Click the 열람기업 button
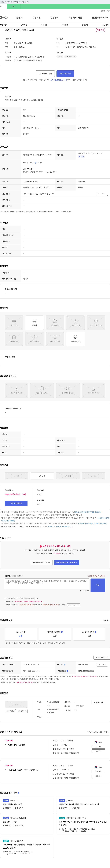 tap(22, 711)
